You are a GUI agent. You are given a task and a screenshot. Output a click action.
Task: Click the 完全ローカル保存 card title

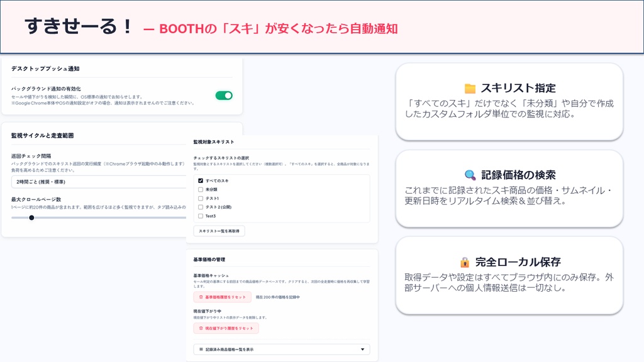click(x=518, y=262)
